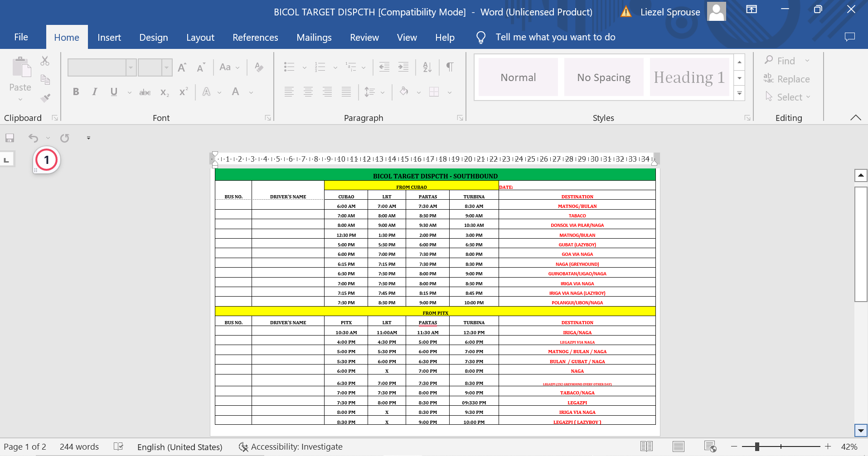Customize Quick Access Toolbar dropdown
The height and width of the screenshot is (456, 868).
click(88, 138)
